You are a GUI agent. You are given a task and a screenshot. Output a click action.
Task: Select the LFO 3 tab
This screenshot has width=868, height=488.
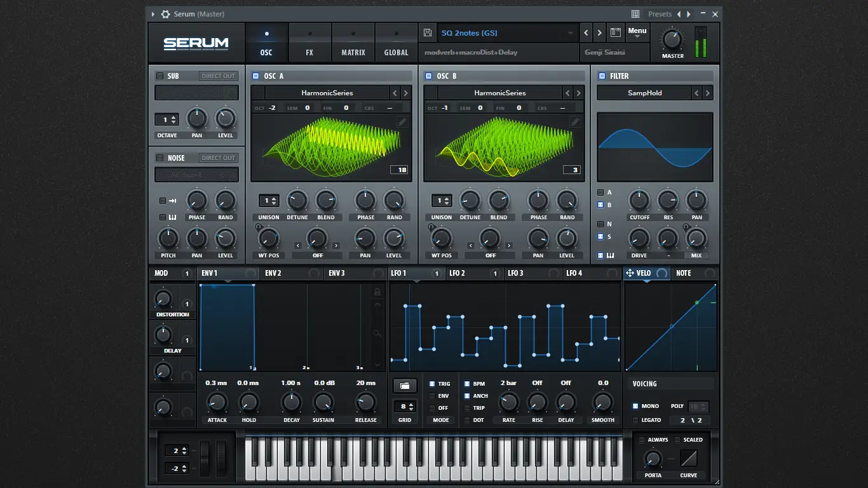click(x=534, y=273)
